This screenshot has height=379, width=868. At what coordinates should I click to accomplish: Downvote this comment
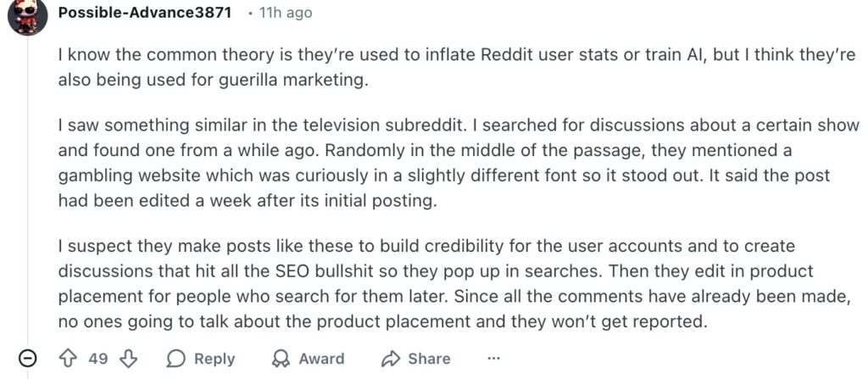129,359
